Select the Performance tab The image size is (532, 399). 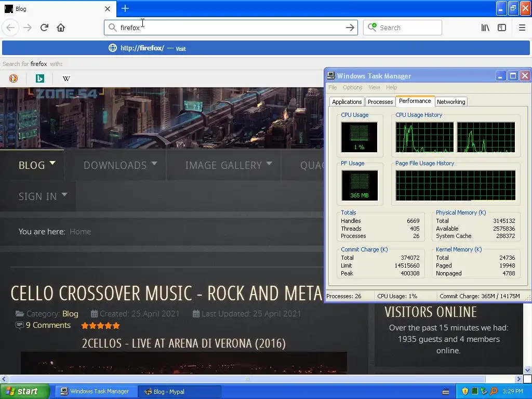pos(415,101)
